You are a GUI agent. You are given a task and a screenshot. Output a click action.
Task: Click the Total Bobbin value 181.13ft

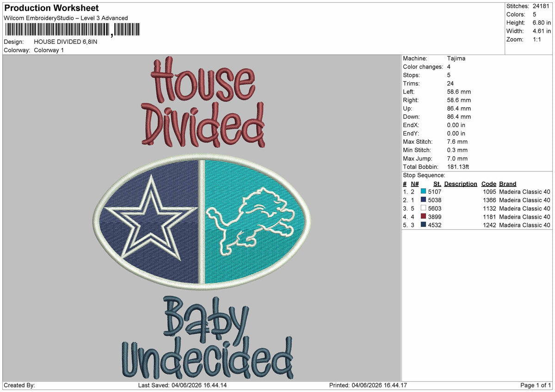pos(458,167)
